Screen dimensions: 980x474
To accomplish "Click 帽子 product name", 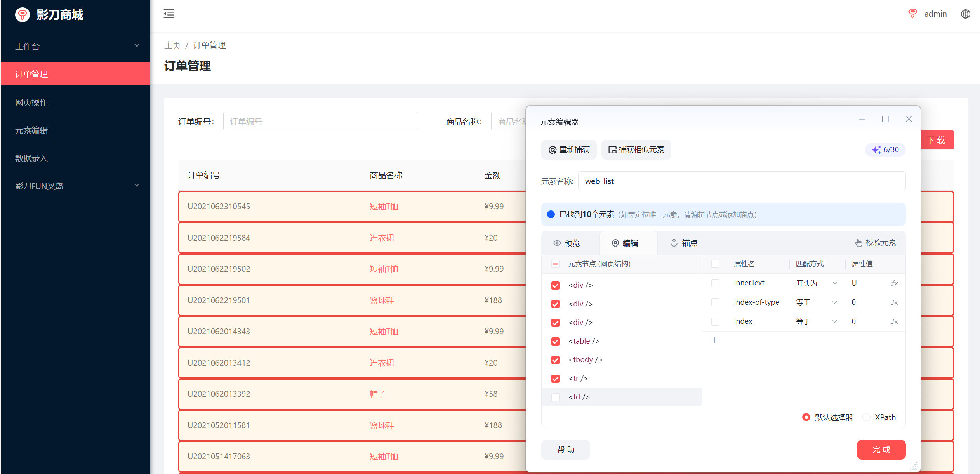I will [x=377, y=394].
